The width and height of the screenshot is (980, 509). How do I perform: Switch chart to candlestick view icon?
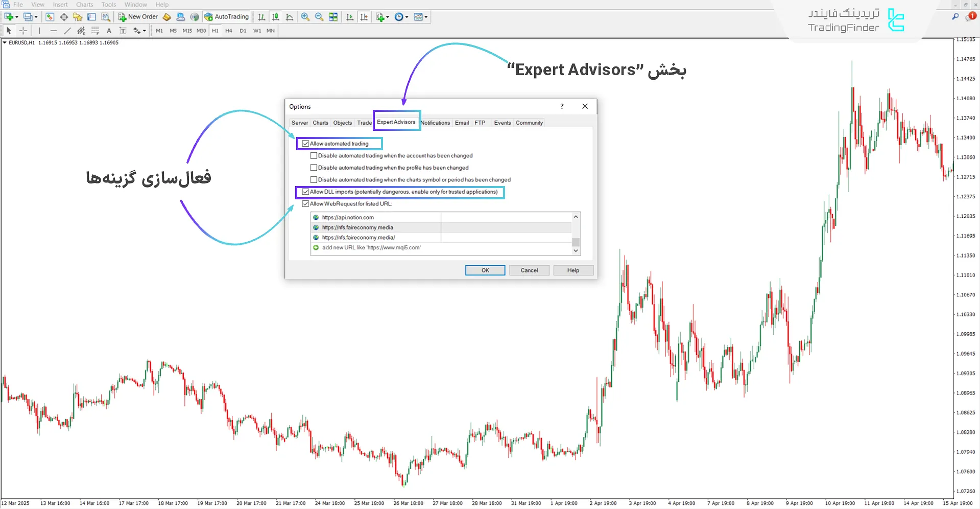(276, 17)
